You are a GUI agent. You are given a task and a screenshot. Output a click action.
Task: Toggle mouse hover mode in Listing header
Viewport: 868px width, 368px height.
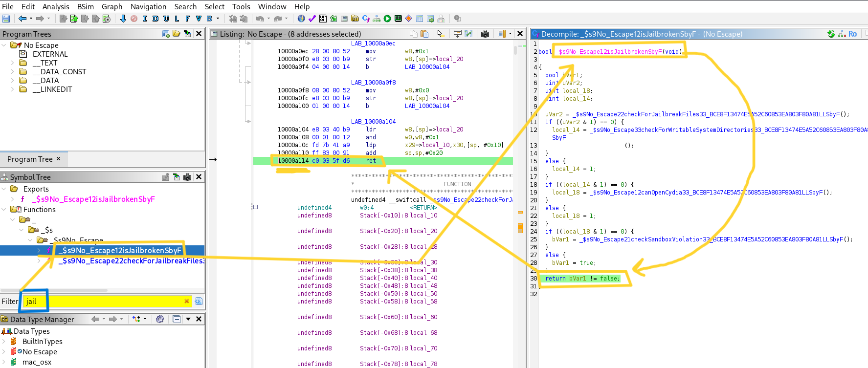[x=440, y=34]
